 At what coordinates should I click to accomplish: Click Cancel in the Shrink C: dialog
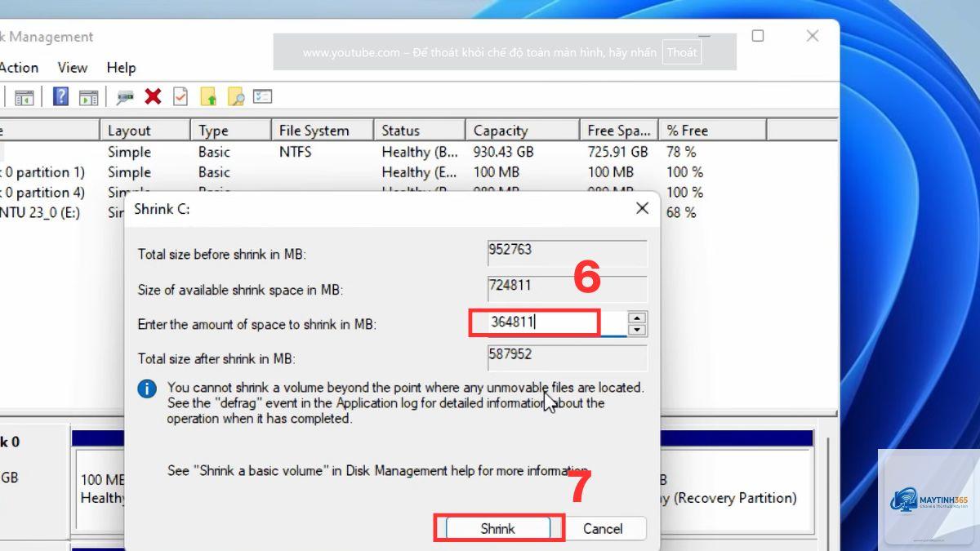(x=603, y=528)
